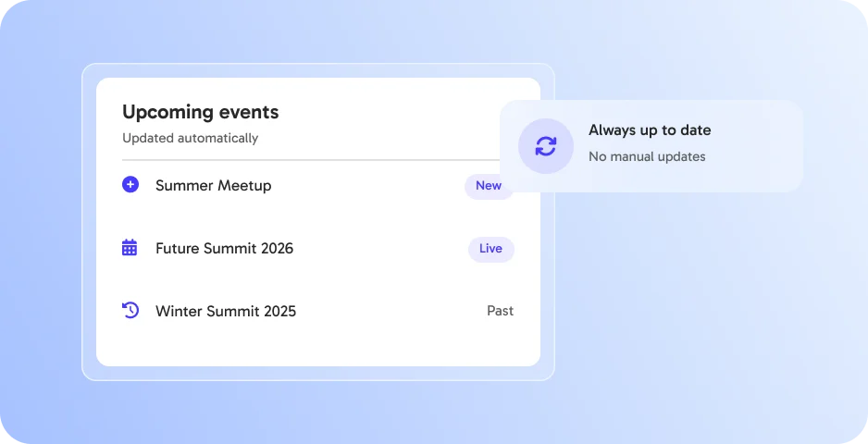Click the calendar icon beside Future Summit 2026
868x444 pixels.
130,248
